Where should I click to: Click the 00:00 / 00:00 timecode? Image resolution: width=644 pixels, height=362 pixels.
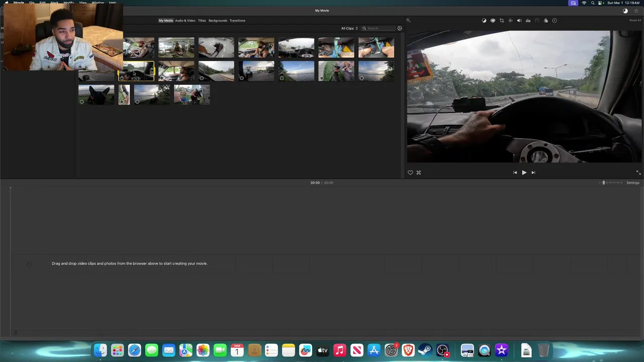(322, 183)
